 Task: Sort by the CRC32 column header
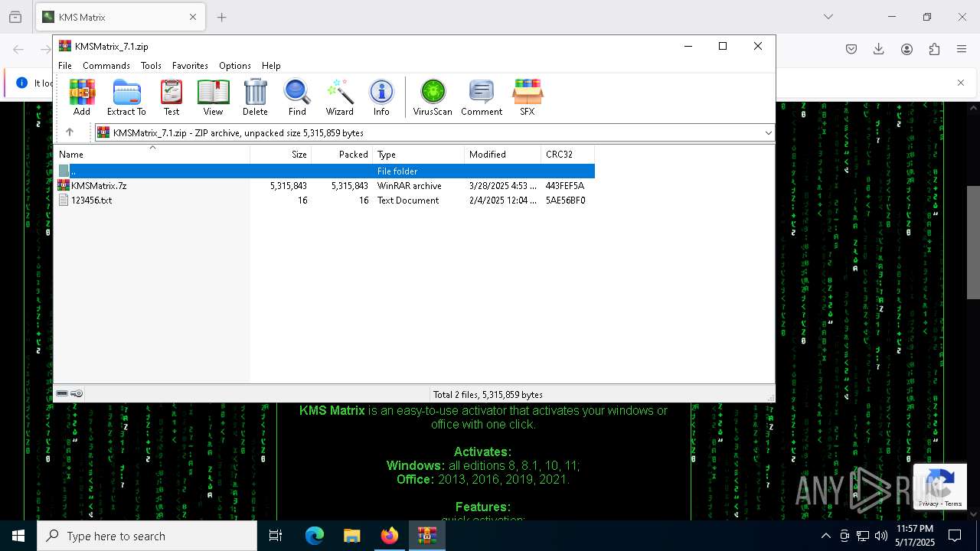[x=568, y=154]
